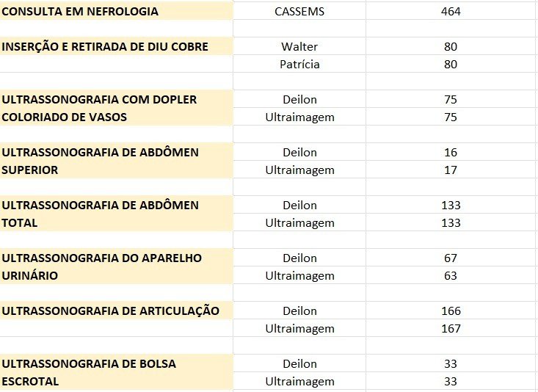Viewport: 538px width, 392px height.
Task: Select the INSERÇÃO E RETIRADA DE DIU COBRE cell
Action: click(x=116, y=46)
